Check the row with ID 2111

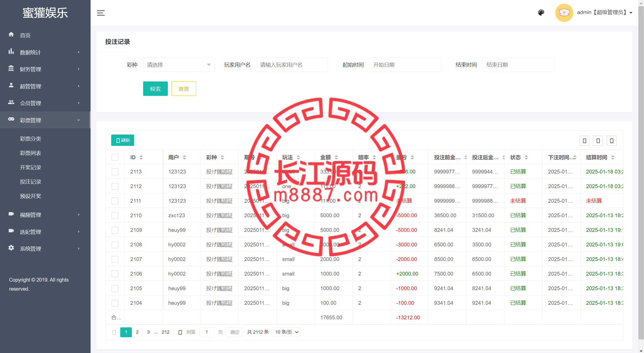[115, 201]
